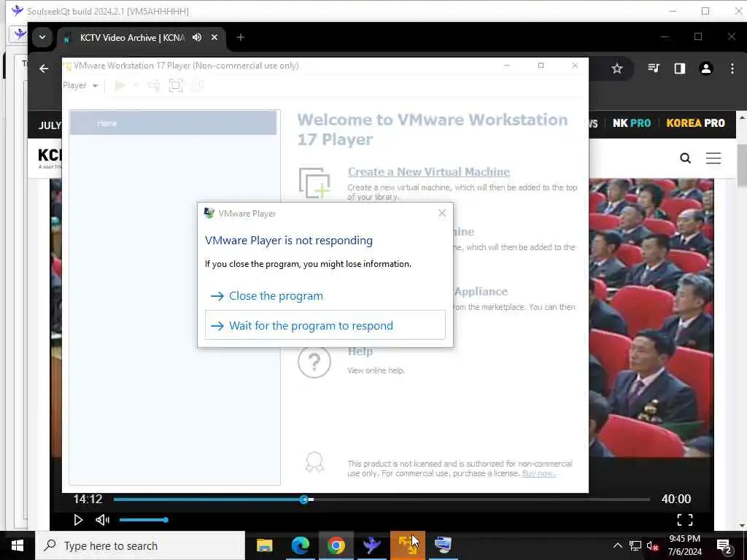Select Home in VMware library sidebar

[x=173, y=123]
